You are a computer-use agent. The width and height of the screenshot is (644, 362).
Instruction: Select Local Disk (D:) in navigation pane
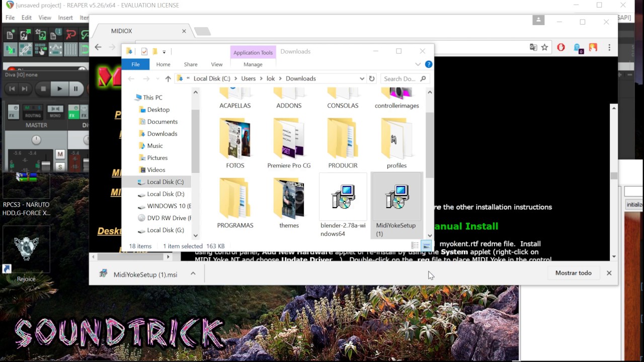(165, 194)
